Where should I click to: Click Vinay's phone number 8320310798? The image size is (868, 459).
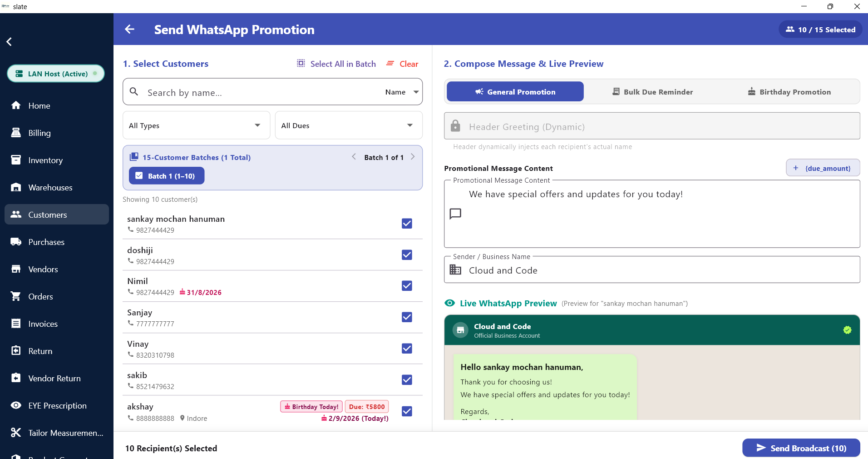(x=155, y=355)
